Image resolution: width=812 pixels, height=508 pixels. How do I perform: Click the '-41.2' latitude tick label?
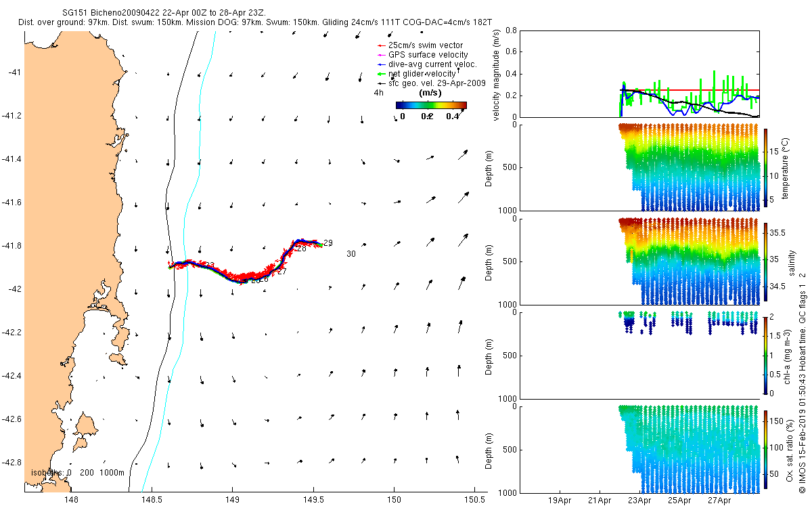click(11, 116)
